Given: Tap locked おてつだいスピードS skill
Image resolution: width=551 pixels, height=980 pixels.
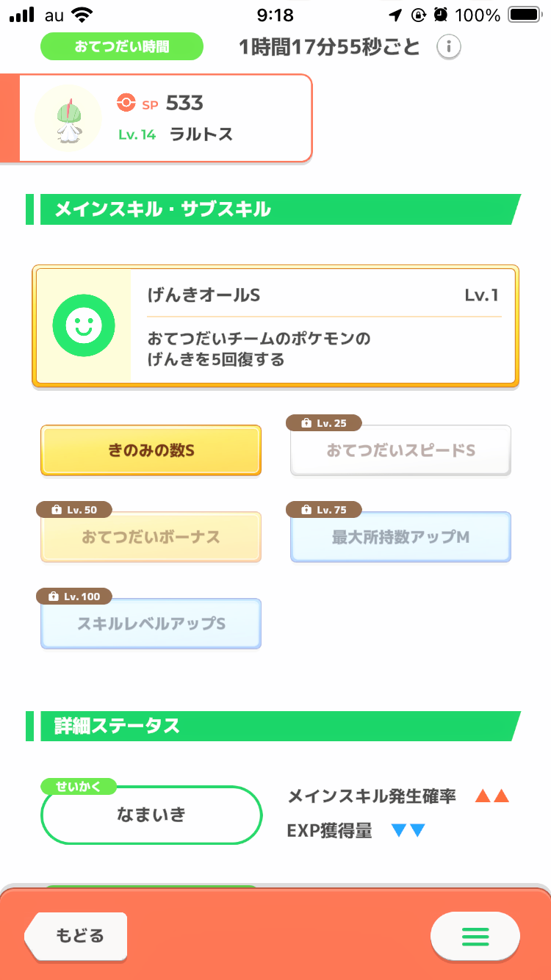Looking at the screenshot, I should 400,450.
